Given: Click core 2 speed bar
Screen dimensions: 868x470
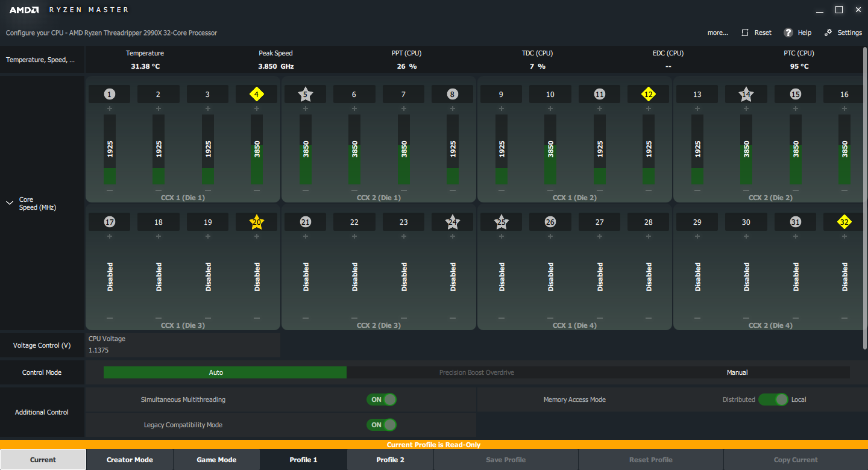Looking at the screenshot, I should point(159,149).
